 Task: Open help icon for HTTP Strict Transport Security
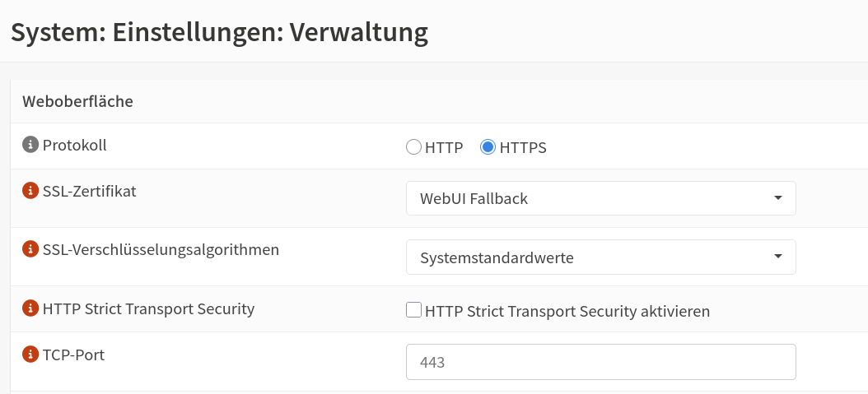click(x=30, y=308)
